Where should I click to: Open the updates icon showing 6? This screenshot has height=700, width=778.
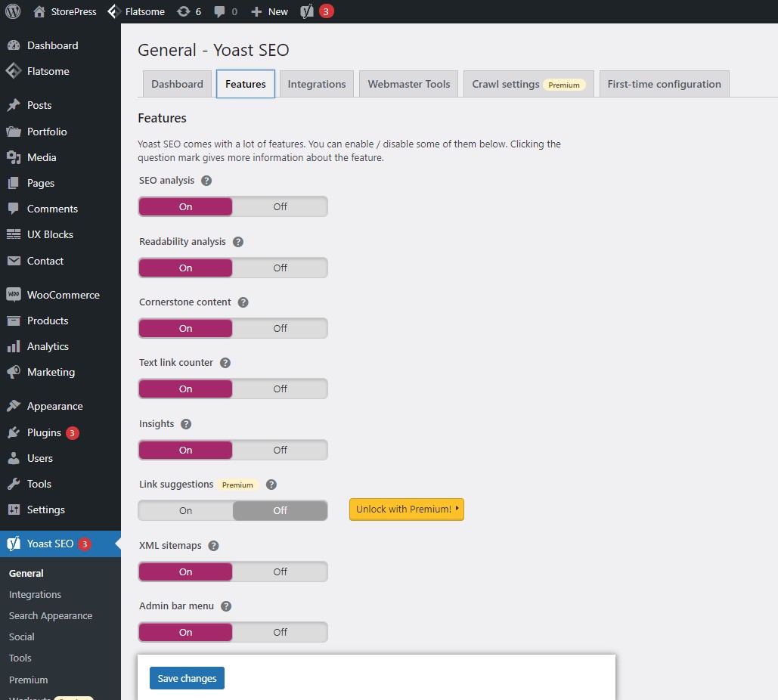tap(184, 11)
